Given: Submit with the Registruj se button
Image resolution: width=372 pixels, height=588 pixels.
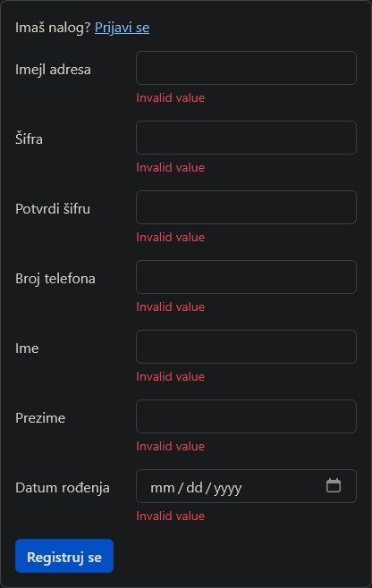Looking at the screenshot, I should (x=64, y=556).
